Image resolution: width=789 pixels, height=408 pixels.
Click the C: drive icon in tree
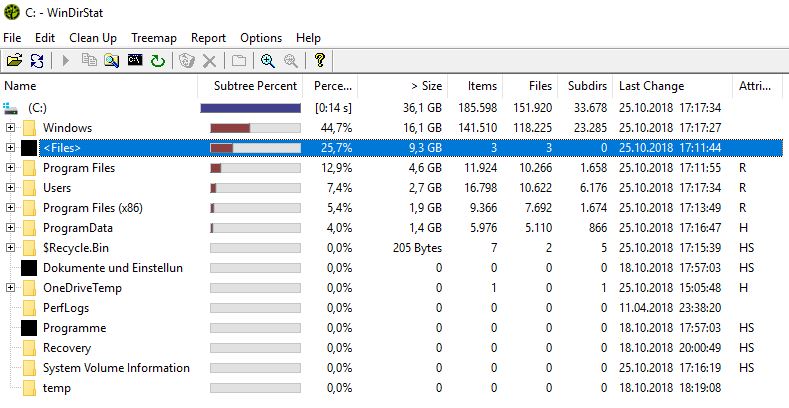[10, 108]
